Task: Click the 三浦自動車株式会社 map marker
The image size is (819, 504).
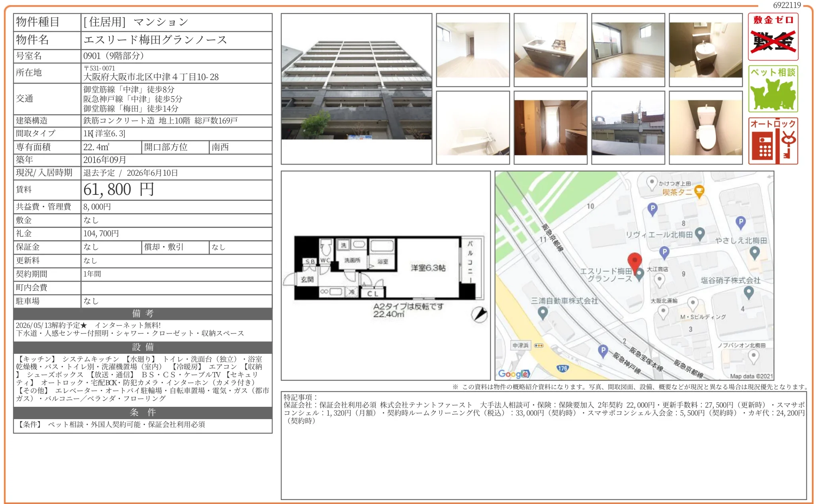Action: pos(543,313)
